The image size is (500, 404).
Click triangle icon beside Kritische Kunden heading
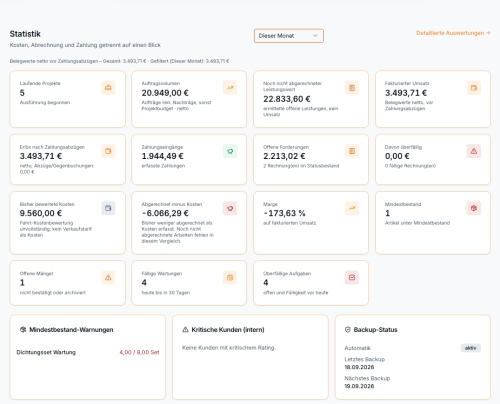185,330
